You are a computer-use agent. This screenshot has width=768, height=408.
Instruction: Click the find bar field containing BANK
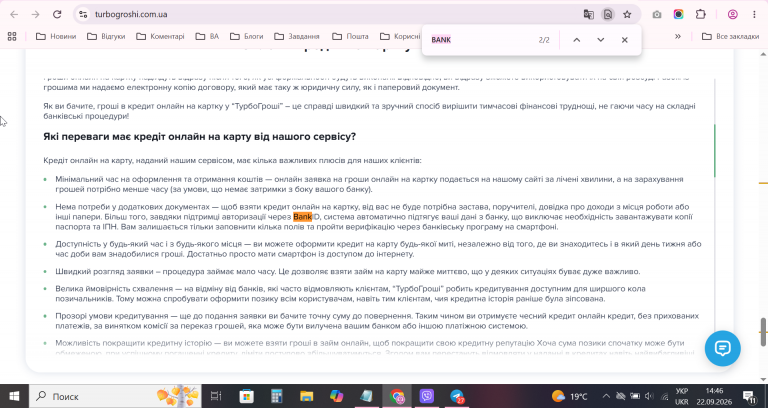[480, 40]
